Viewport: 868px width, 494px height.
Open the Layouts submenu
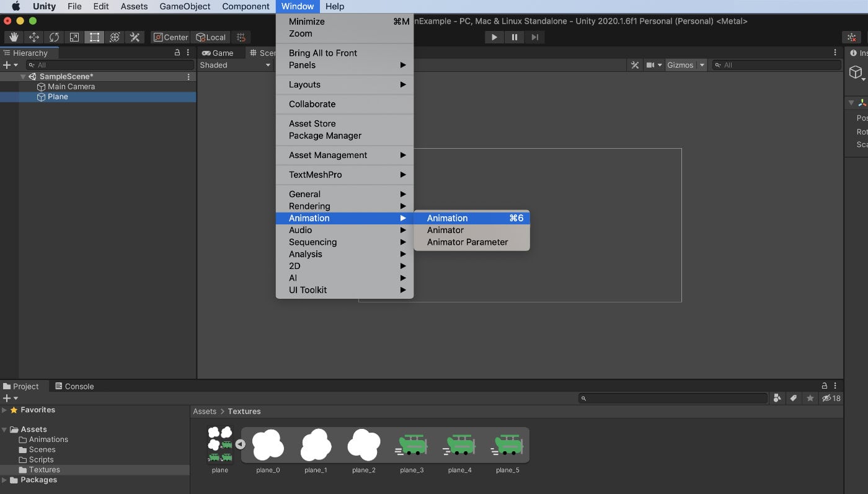point(345,85)
